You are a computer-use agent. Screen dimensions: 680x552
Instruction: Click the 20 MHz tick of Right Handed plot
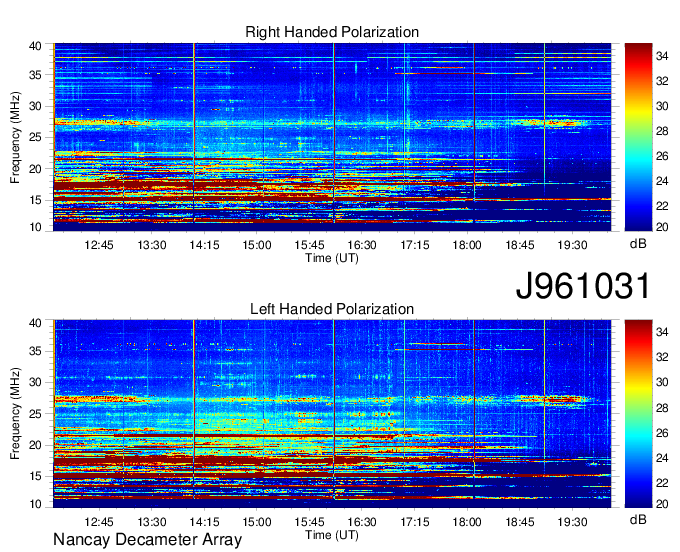[x=36, y=169]
